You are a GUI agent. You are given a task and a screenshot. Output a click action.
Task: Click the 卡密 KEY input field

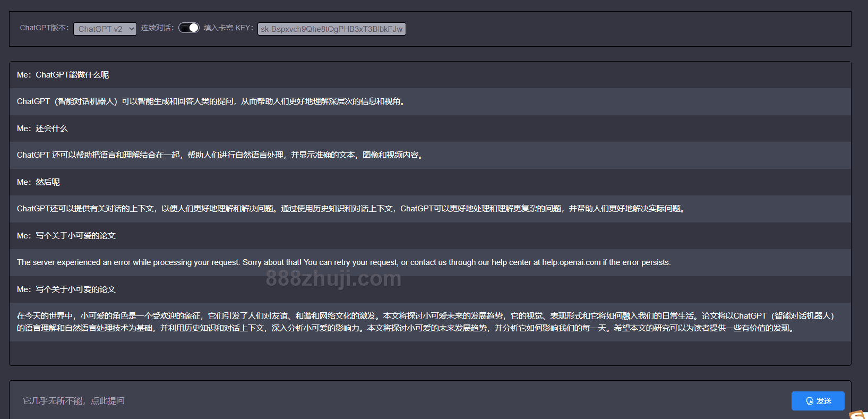(332, 29)
